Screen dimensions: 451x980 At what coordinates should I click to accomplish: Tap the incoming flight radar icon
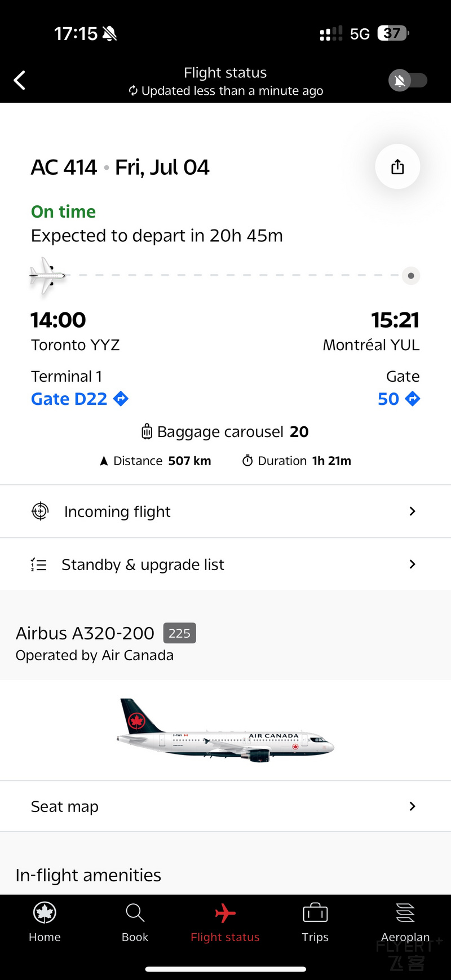(x=40, y=511)
